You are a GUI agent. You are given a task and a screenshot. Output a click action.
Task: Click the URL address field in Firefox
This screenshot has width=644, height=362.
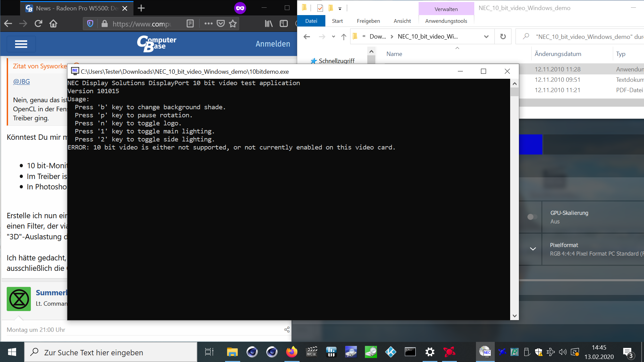142,24
